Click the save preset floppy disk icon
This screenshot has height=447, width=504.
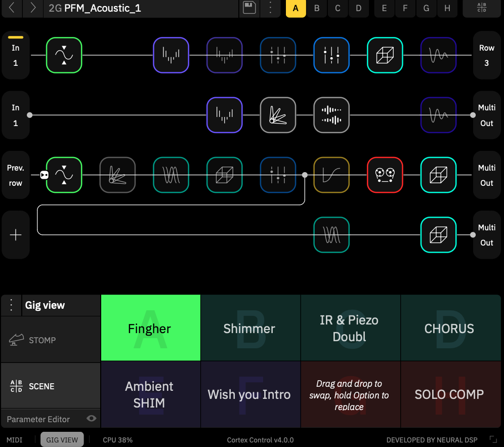pyautogui.click(x=249, y=8)
